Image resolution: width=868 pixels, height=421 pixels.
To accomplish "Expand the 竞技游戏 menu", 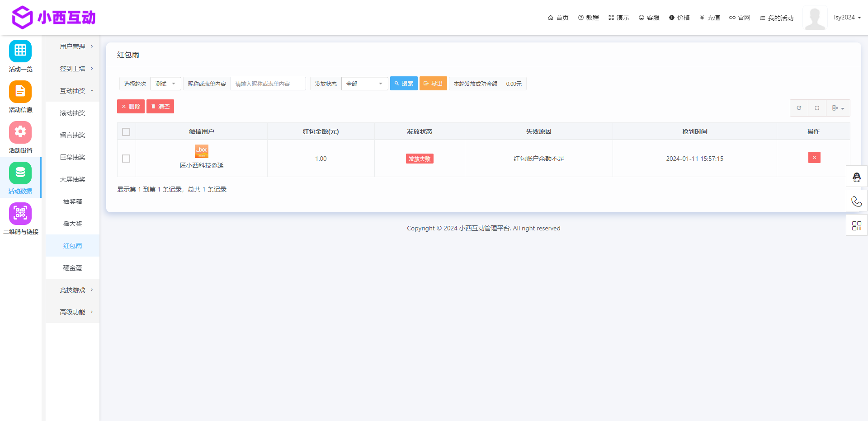I will (x=72, y=290).
